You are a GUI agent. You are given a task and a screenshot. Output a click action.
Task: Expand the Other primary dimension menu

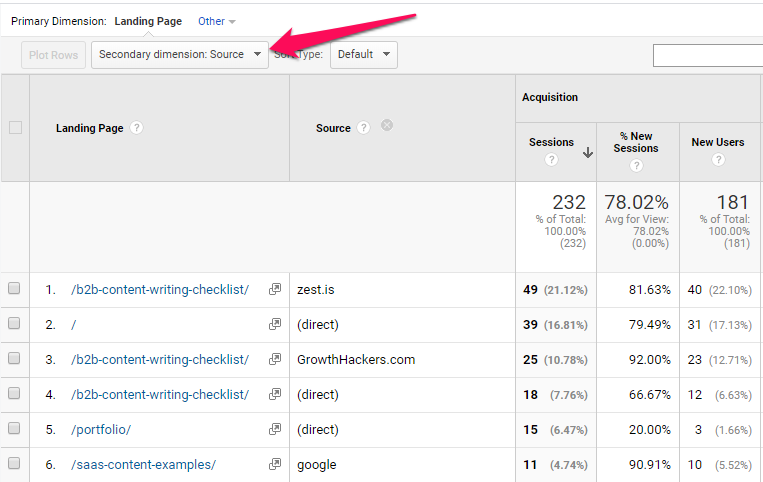(x=217, y=21)
